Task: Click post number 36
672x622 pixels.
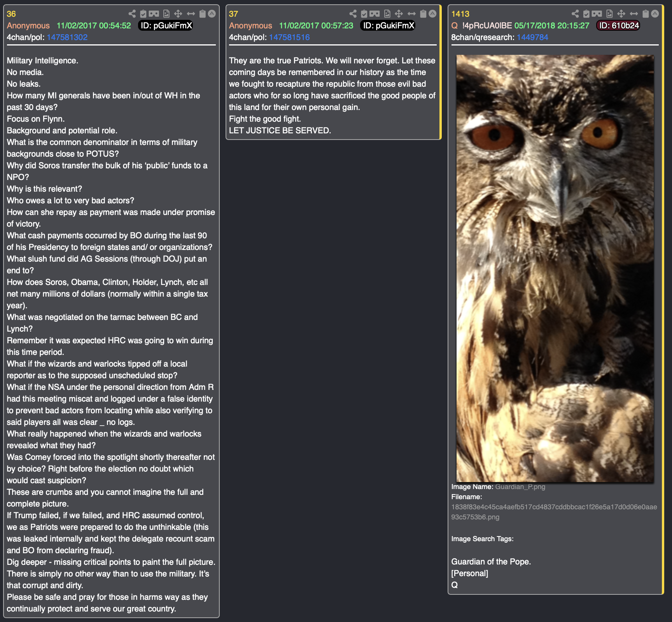Action: pos(11,14)
